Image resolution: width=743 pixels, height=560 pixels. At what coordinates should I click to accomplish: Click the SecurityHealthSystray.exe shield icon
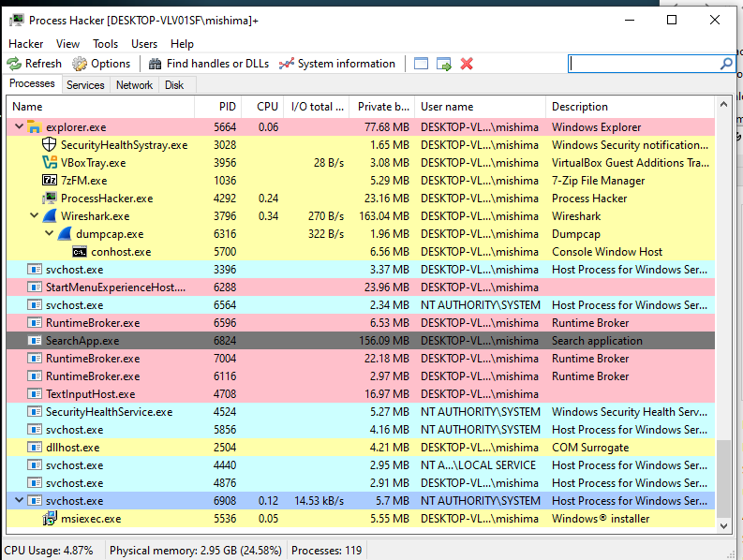[50, 145]
